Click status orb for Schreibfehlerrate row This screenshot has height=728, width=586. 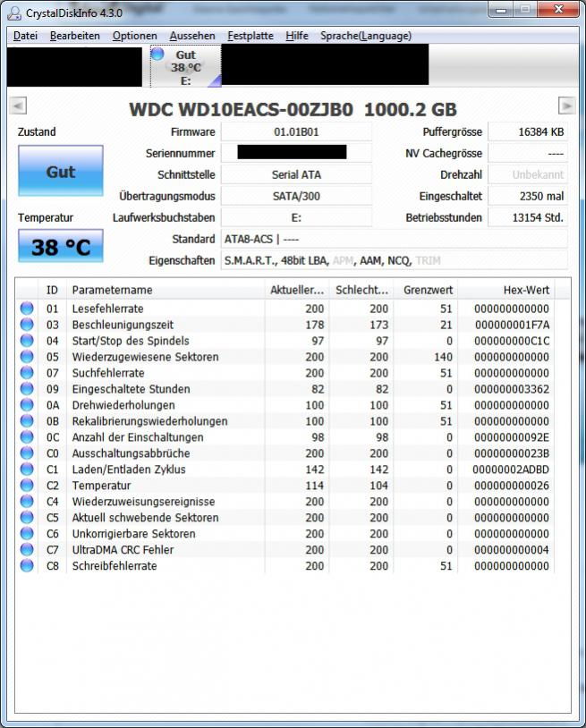[27, 565]
